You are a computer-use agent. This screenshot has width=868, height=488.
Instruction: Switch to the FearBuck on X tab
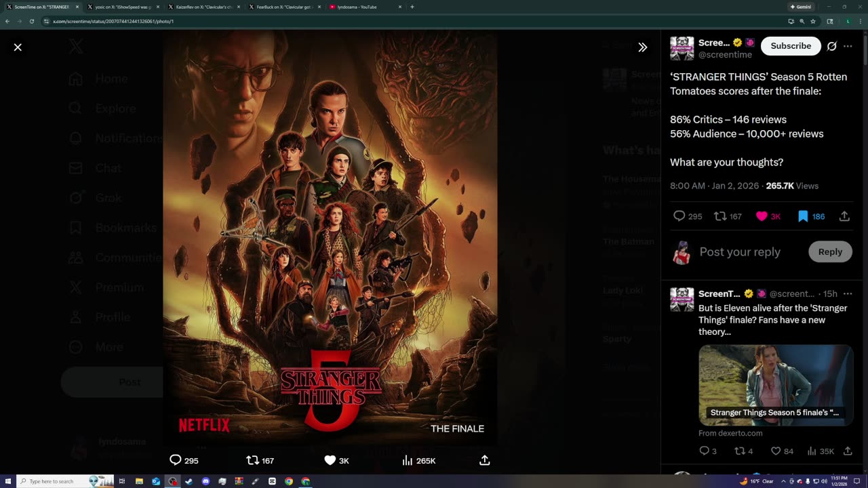(284, 7)
